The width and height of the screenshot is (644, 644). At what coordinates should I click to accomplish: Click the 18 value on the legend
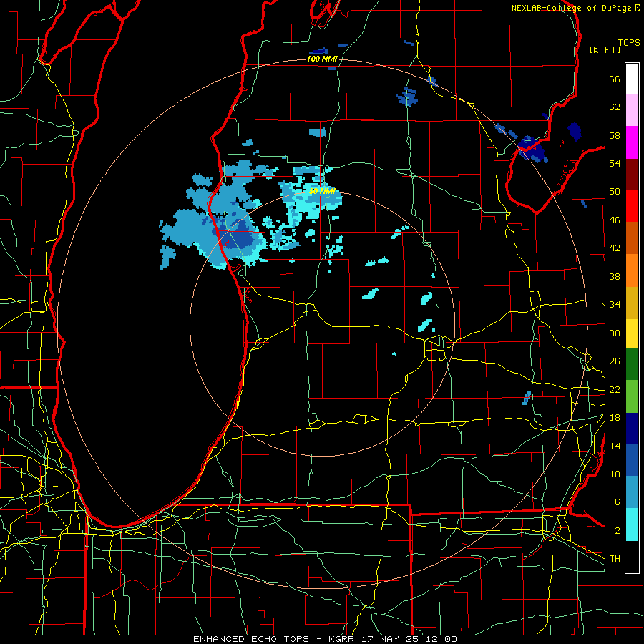615,418
